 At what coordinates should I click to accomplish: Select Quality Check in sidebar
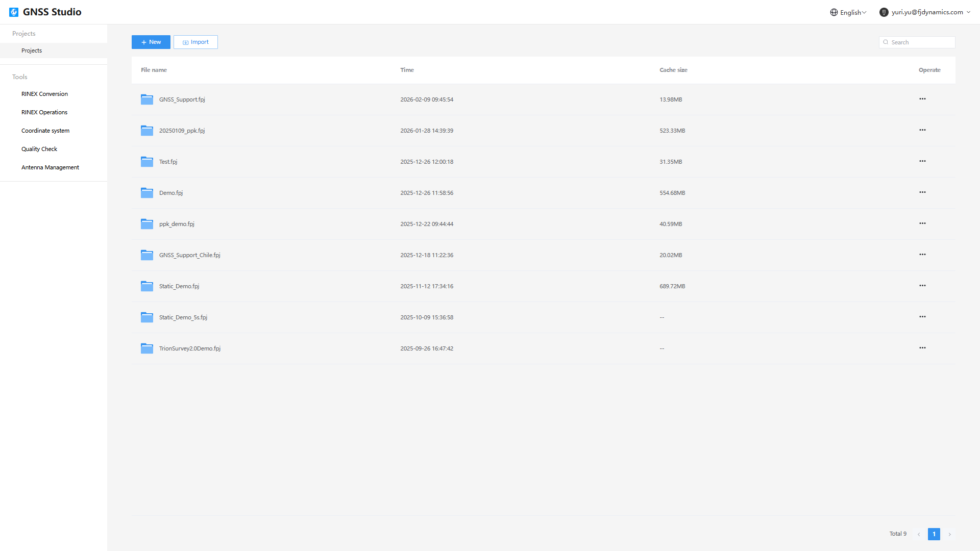[39, 149]
